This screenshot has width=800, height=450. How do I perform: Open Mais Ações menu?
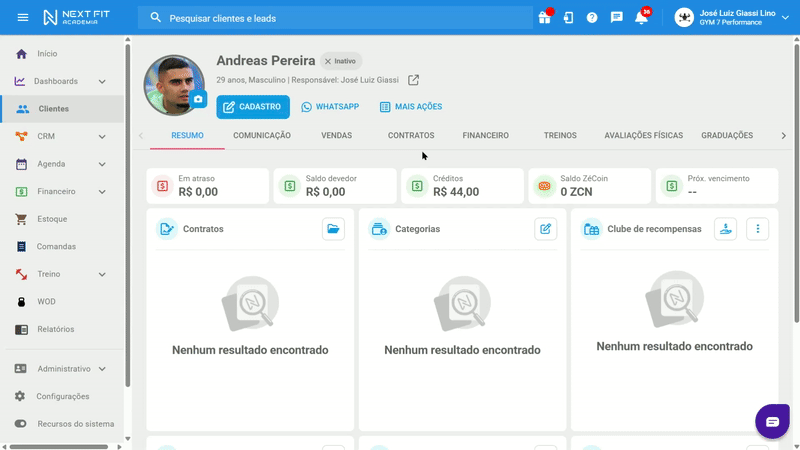pos(411,107)
